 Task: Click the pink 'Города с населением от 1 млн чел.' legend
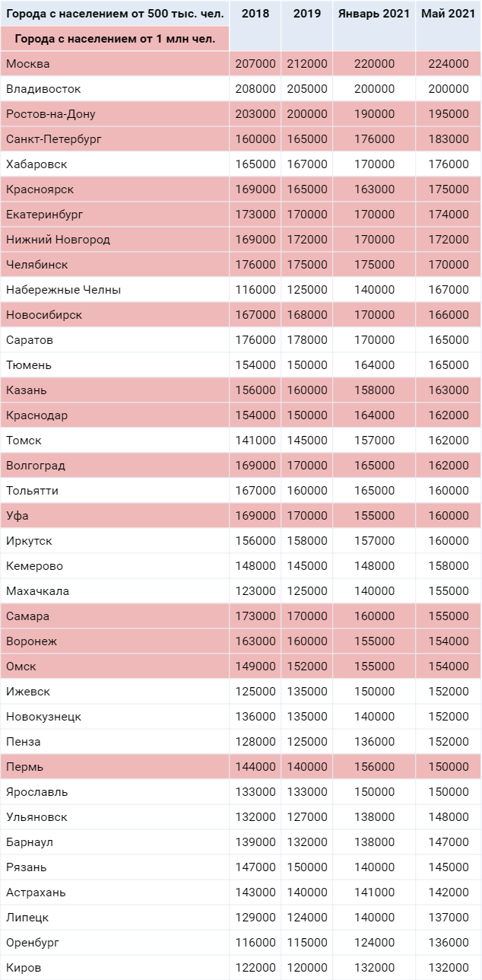point(115,38)
